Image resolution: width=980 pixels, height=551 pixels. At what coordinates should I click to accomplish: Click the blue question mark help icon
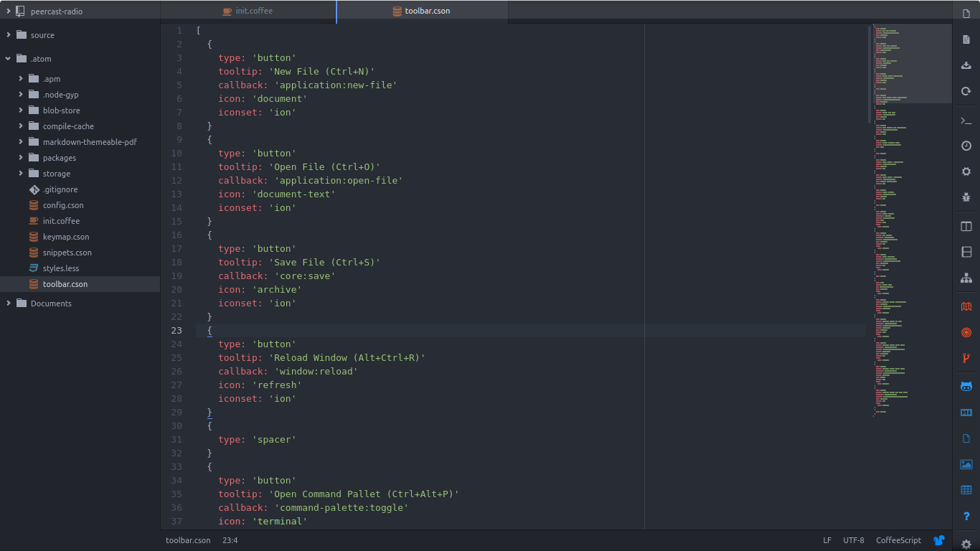click(966, 517)
